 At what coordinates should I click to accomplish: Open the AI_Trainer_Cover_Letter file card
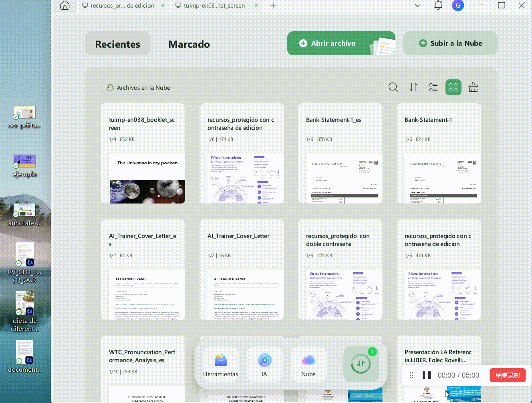coord(242,270)
